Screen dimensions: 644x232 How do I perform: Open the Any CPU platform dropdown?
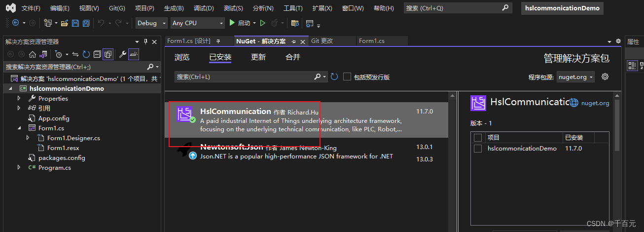coord(198,23)
